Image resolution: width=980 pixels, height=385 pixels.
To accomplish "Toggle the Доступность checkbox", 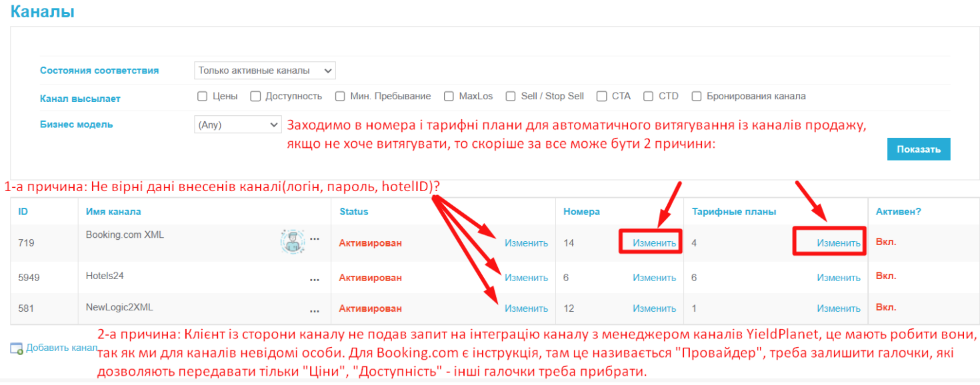I will coord(255,96).
